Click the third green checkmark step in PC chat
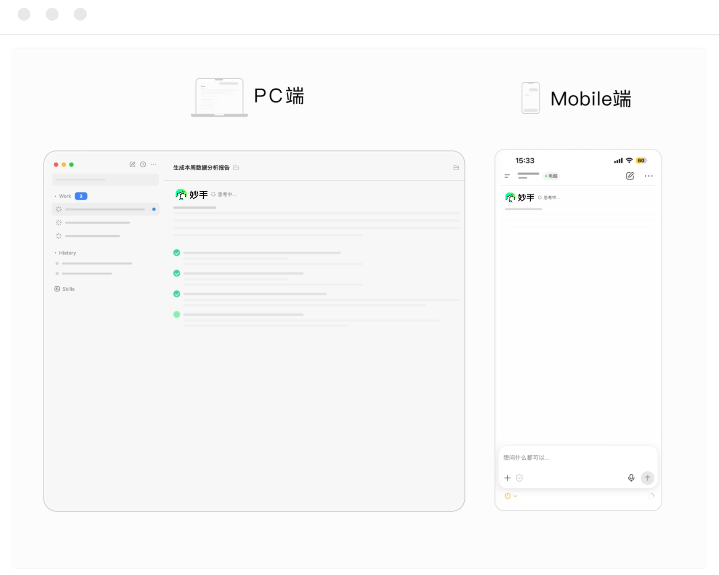719x575 pixels. point(177,294)
